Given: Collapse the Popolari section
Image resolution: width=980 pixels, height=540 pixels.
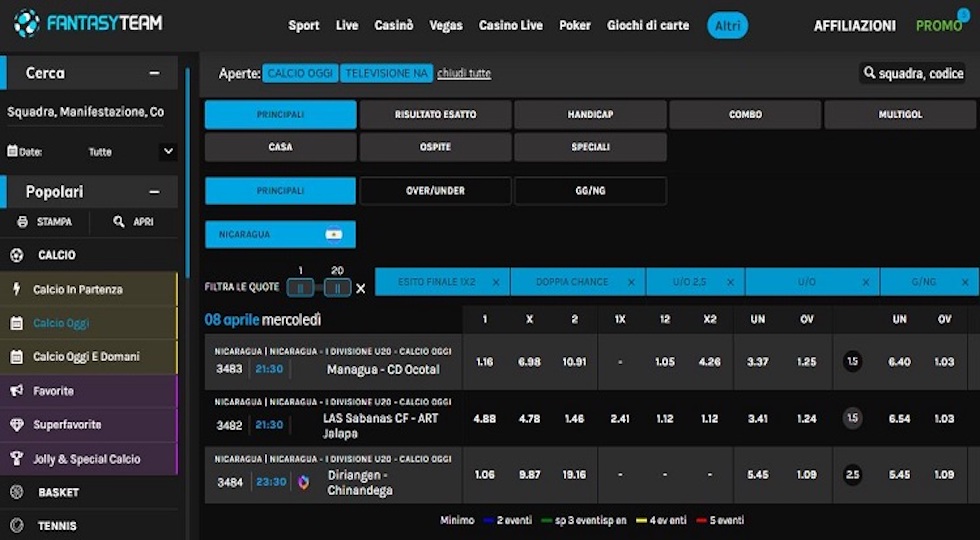Looking at the screenshot, I should click(x=154, y=192).
